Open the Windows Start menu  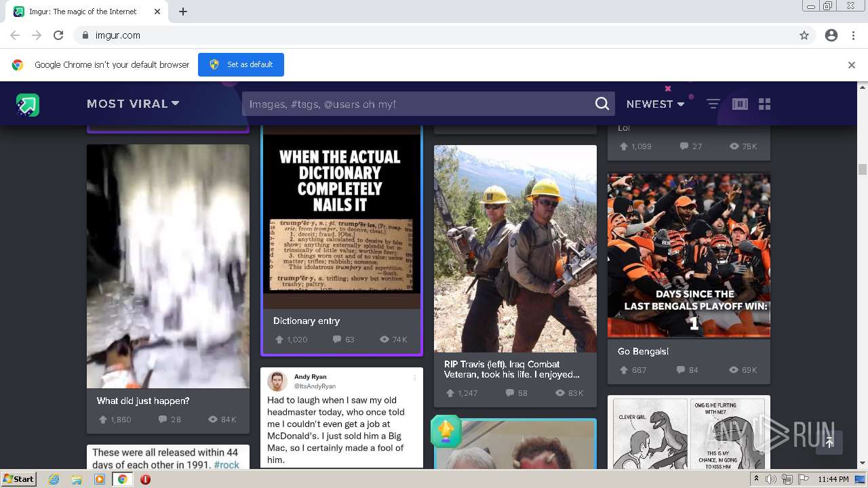pos(19,479)
